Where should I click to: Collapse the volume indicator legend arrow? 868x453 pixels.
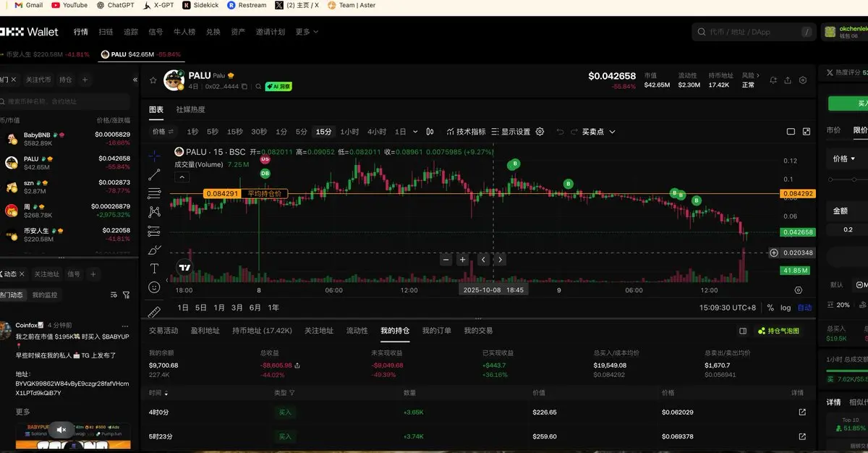[182, 177]
